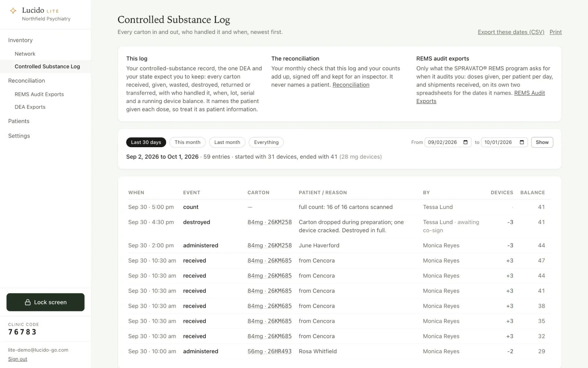
Task: Select the Last 30 days filter
Action: 146,142
